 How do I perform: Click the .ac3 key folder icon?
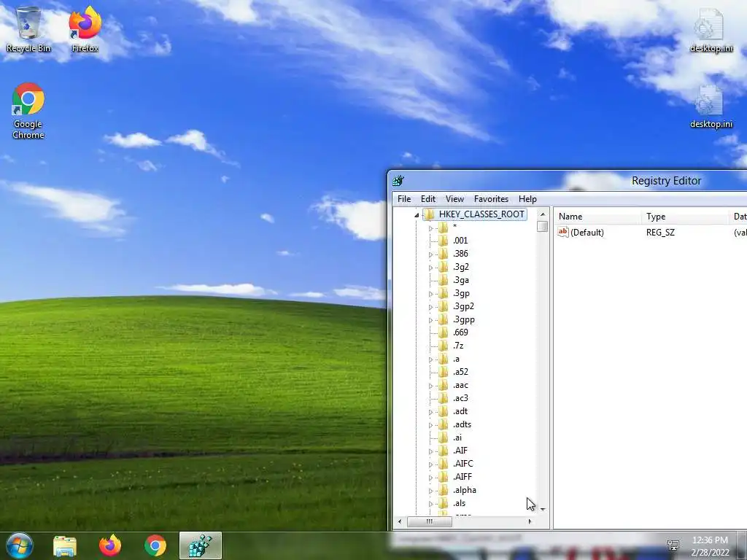(x=444, y=398)
